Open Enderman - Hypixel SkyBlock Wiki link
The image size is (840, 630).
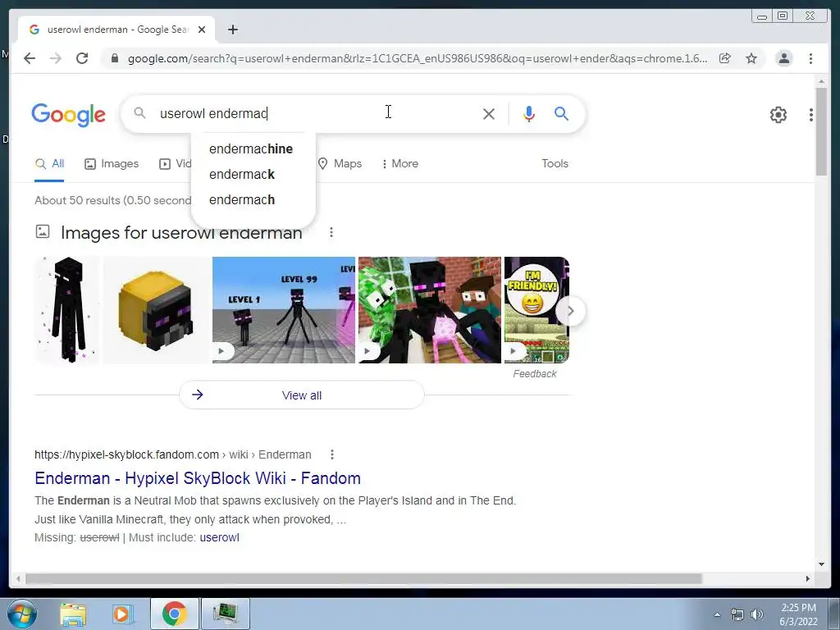198,478
